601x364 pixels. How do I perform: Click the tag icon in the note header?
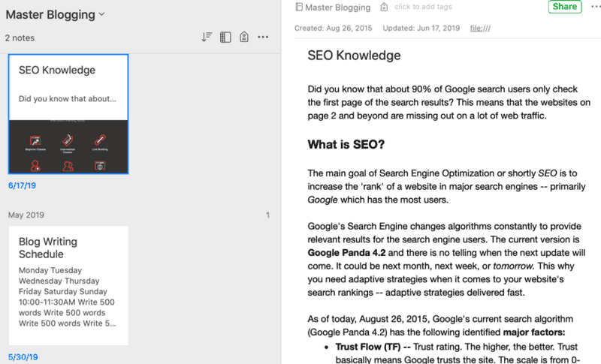click(384, 7)
